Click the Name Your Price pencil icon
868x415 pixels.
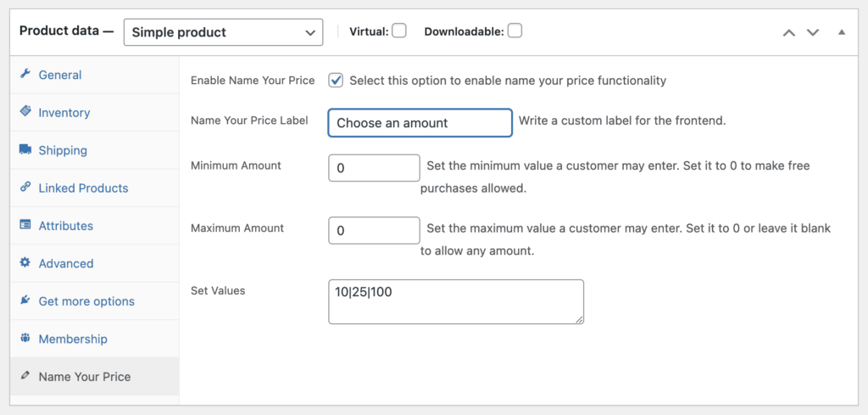[x=25, y=376]
